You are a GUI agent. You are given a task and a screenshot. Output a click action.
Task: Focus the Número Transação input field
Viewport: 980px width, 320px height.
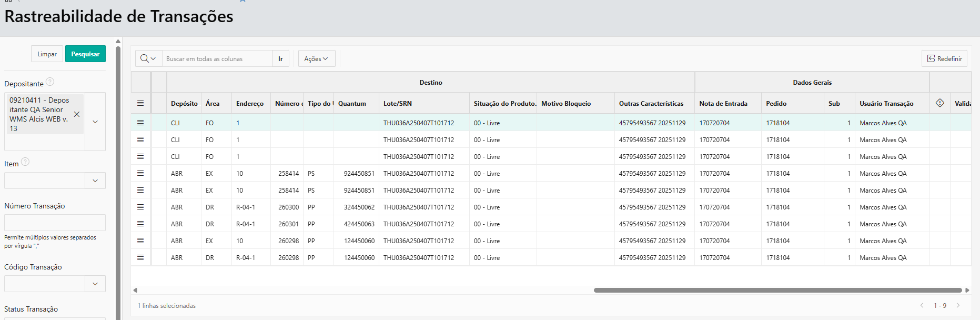(55, 223)
